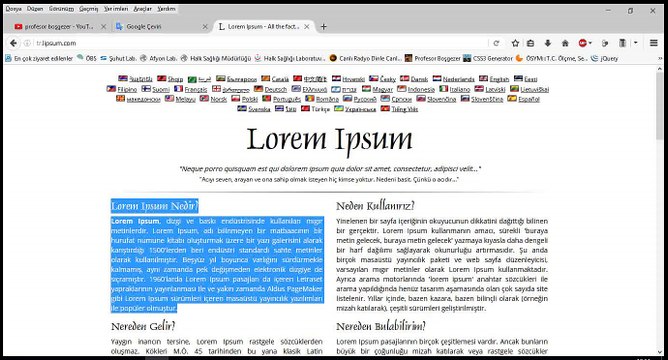Viewport: 668px width, 360px height.
Task: Open the jQuery bookmark
Action: click(x=605, y=59)
